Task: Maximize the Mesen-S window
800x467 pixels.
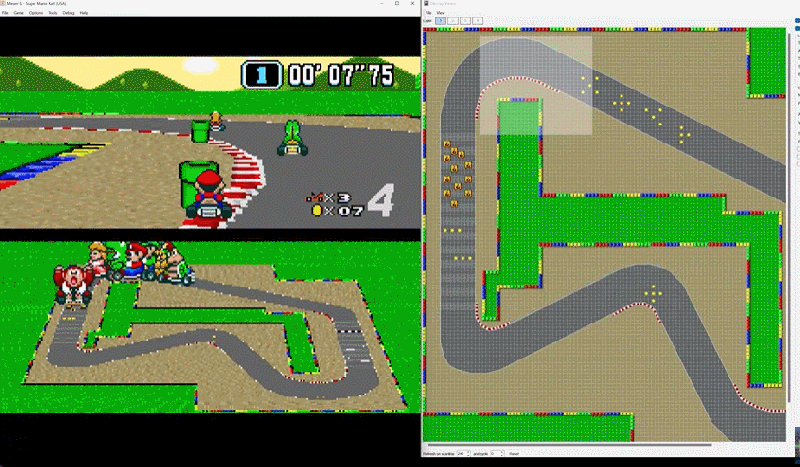Action: point(397,4)
